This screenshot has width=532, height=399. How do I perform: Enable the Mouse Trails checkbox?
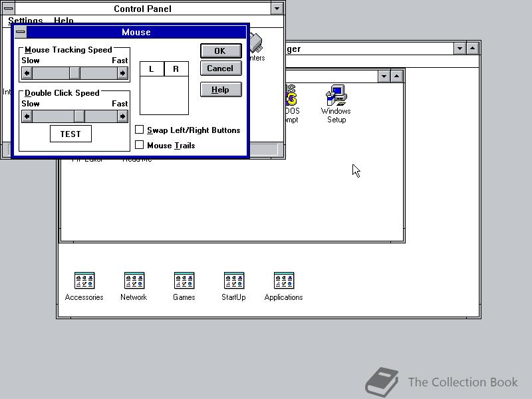pyautogui.click(x=139, y=145)
